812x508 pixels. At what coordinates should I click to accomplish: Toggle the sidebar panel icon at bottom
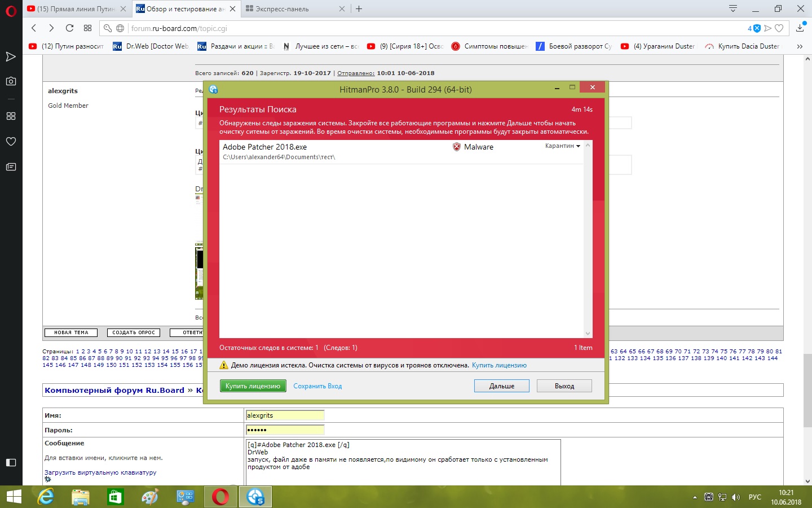(x=11, y=462)
